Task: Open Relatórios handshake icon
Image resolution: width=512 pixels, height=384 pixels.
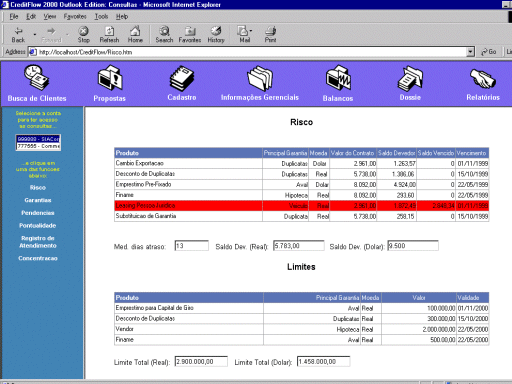Action: 483,78
